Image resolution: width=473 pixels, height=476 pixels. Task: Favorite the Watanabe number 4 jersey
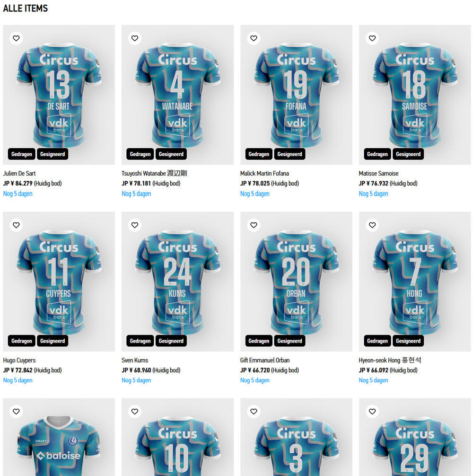click(x=135, y=38)
